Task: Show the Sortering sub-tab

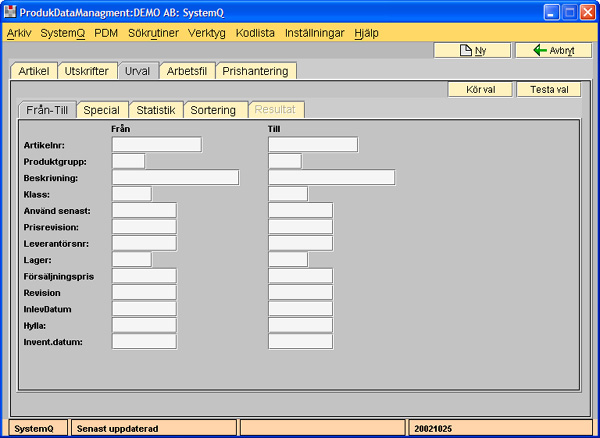Action: click(215, 110)
